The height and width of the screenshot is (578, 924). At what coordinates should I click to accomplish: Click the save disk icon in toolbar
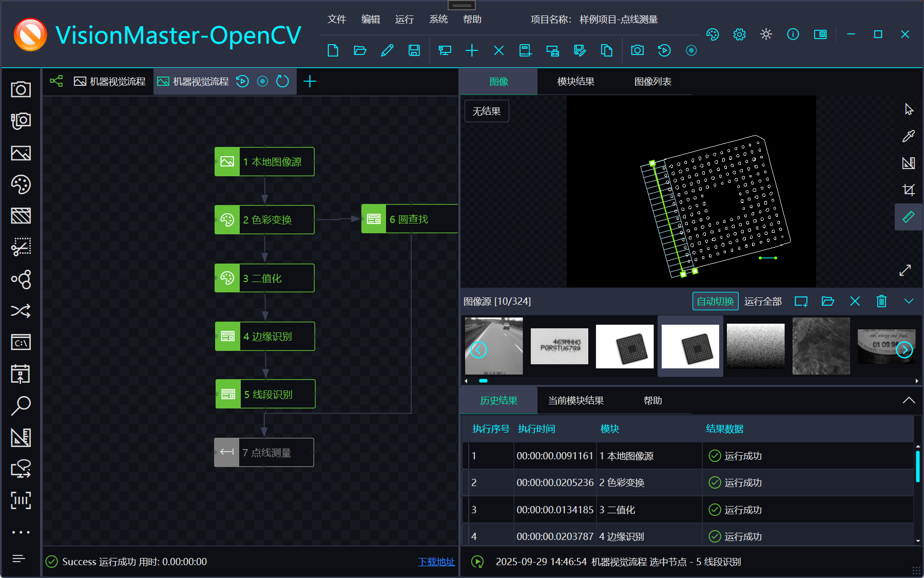(414, 50)
